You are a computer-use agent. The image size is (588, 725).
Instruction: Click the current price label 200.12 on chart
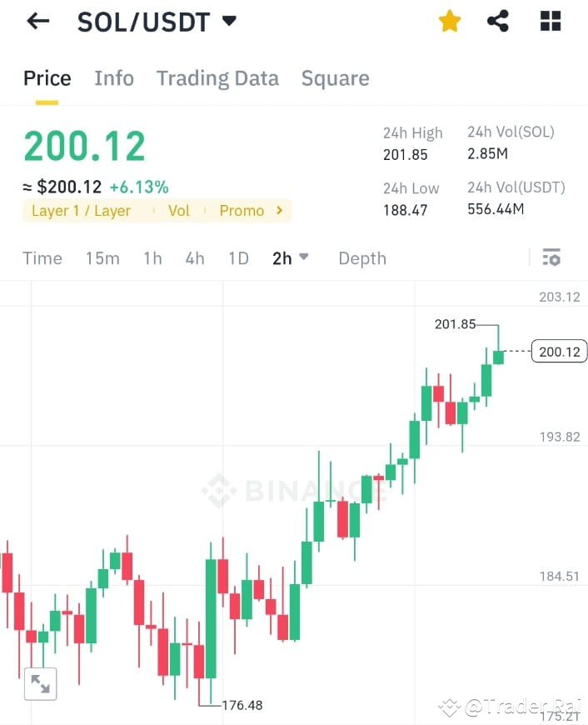click(558, 352)
